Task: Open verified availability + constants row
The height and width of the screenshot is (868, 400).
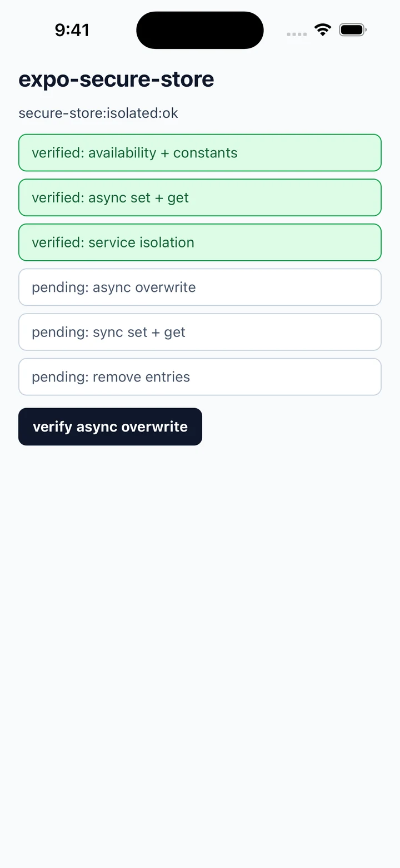Action: pyautogui.click(x=200, y=152)
